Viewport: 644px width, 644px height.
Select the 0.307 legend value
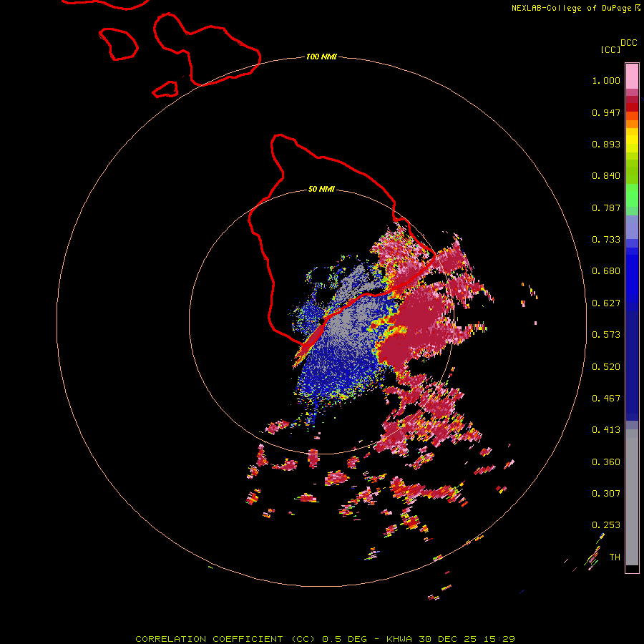click(x=606, y=493)
